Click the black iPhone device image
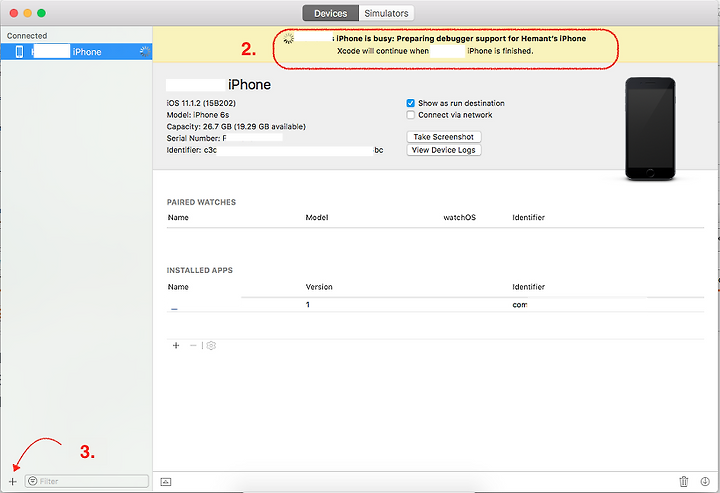 pyautogui.click(x=650, y=129)
